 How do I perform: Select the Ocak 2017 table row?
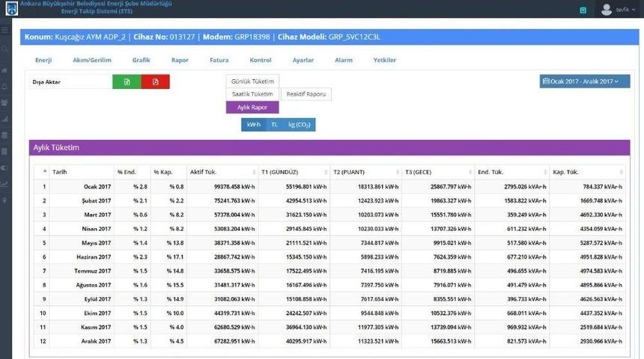(329, 186)
